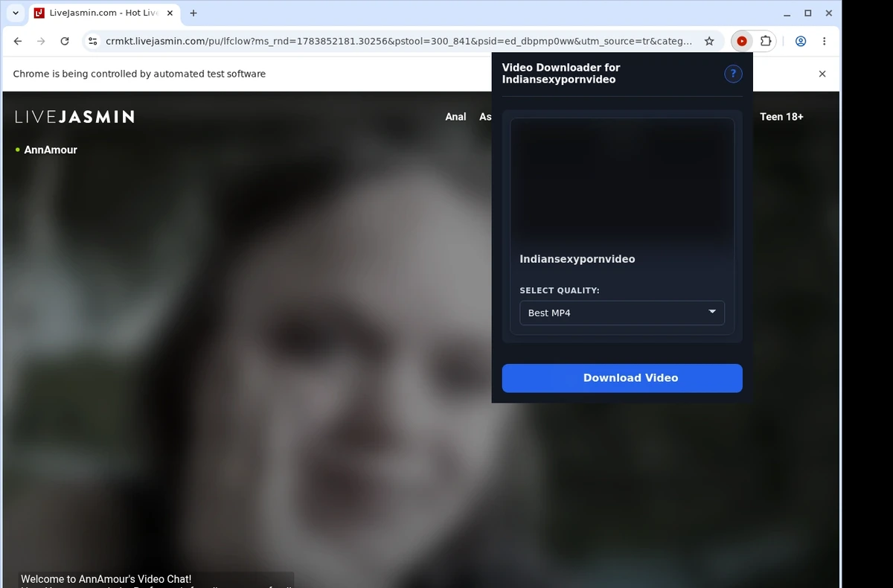The image size is (893, 588).
Task: Reload the current page
Action: coord(65,42)
